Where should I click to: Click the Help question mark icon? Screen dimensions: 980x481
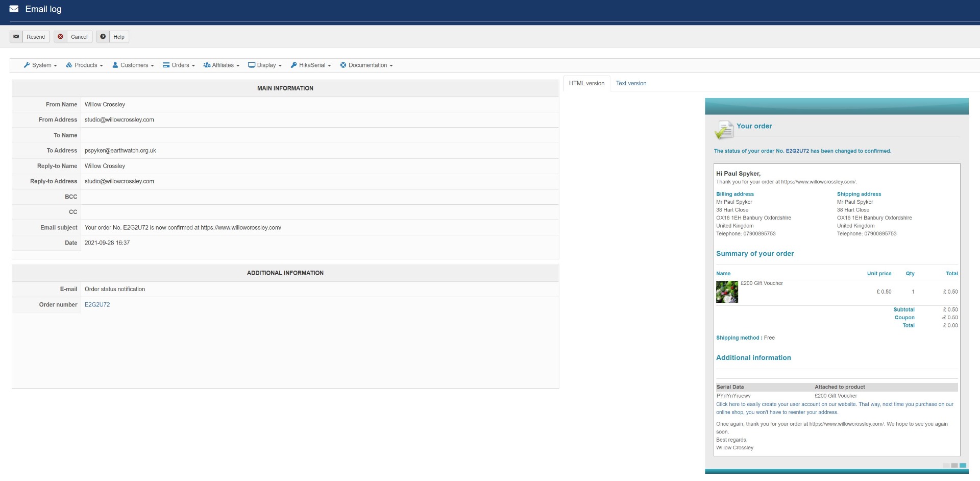(x=103, y=37)
